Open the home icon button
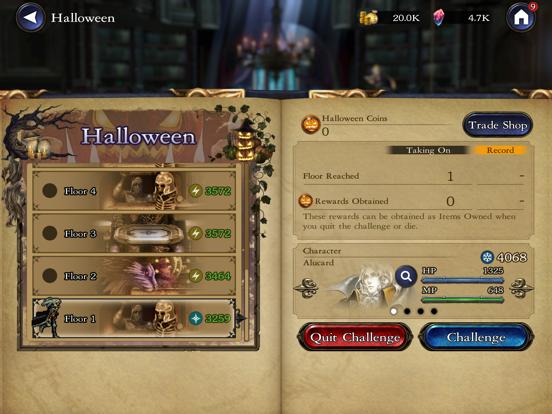 tap(521, 17)
